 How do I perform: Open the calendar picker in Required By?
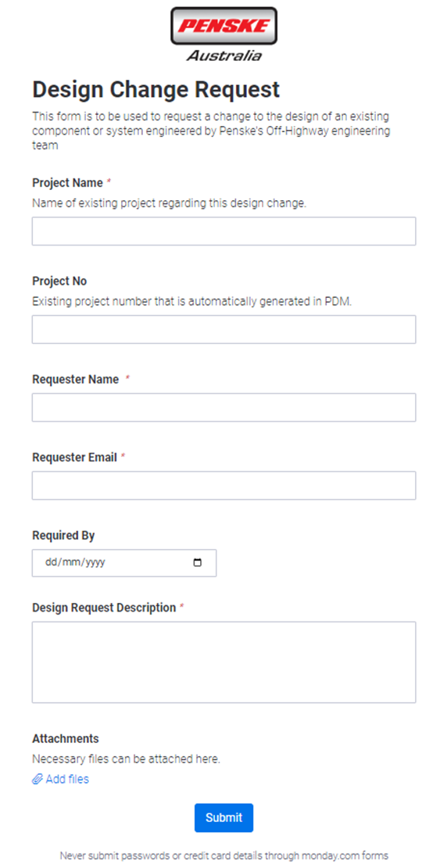click(198, 563)
